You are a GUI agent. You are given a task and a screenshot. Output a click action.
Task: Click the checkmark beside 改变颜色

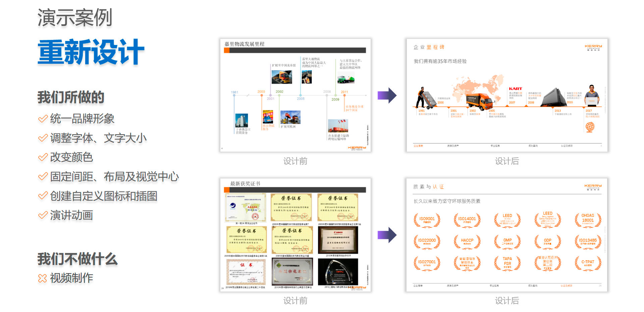[x=43, y=157]
